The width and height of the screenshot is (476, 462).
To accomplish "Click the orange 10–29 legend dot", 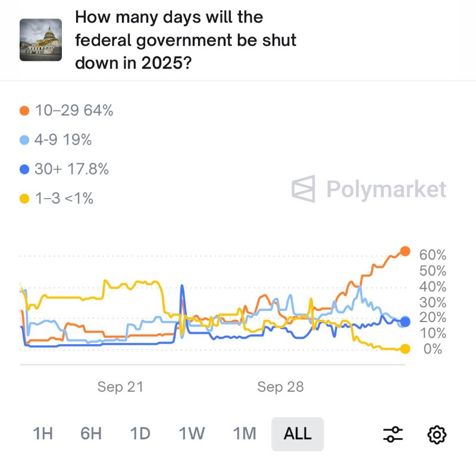I will point(24,111).
